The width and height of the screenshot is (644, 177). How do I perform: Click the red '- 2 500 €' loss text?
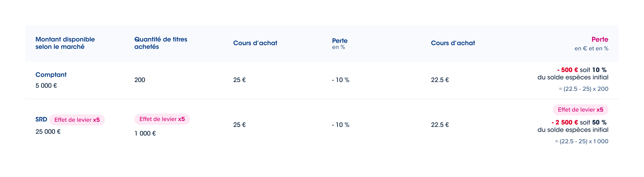565,122
